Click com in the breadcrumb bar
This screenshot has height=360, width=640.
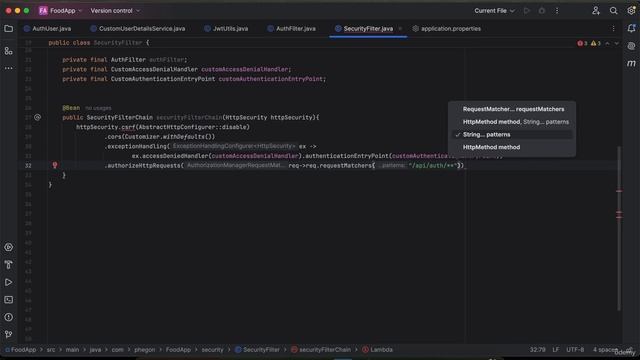coord(117,350)
